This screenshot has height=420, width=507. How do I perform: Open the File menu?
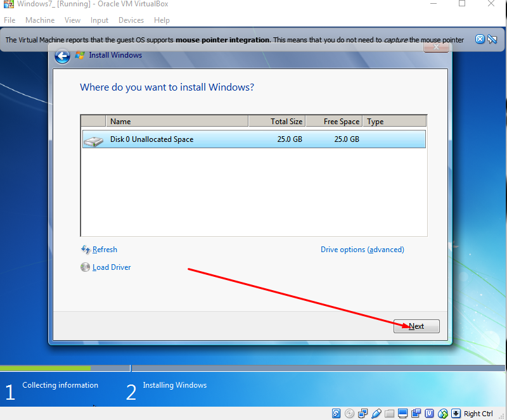tap(10, 20)
